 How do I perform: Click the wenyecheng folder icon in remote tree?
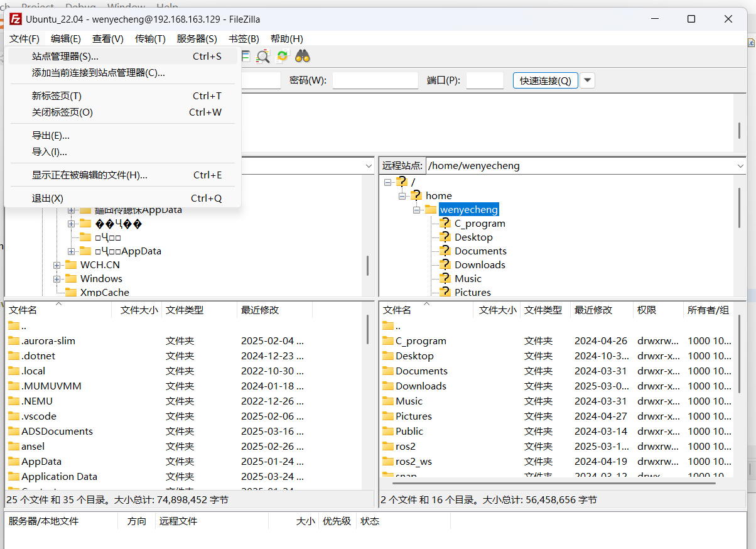coord(431,209)
